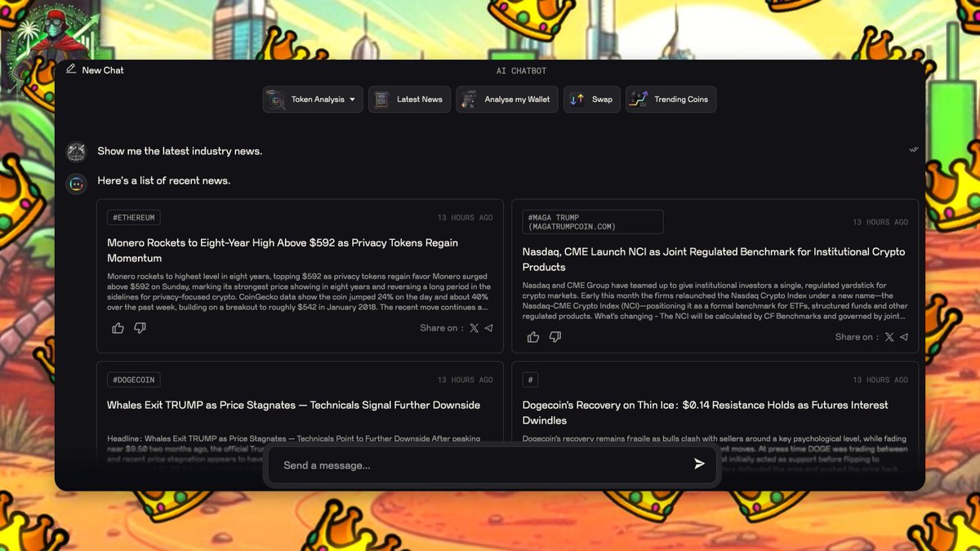Viewport: 980px width, 551px height.
Task: Click "13 HOURS AGO" on the Nasdaq card
Action: [880, 222]
